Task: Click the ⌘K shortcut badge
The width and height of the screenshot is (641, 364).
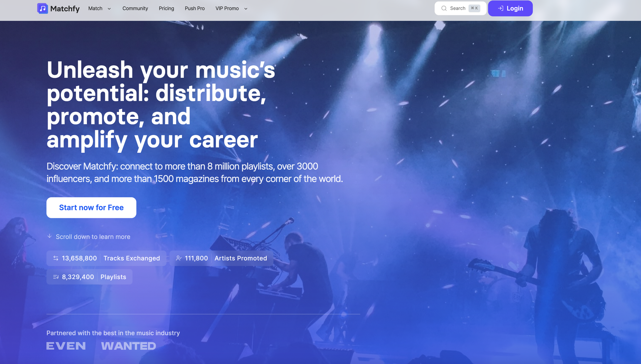Action: click(474, 8)
